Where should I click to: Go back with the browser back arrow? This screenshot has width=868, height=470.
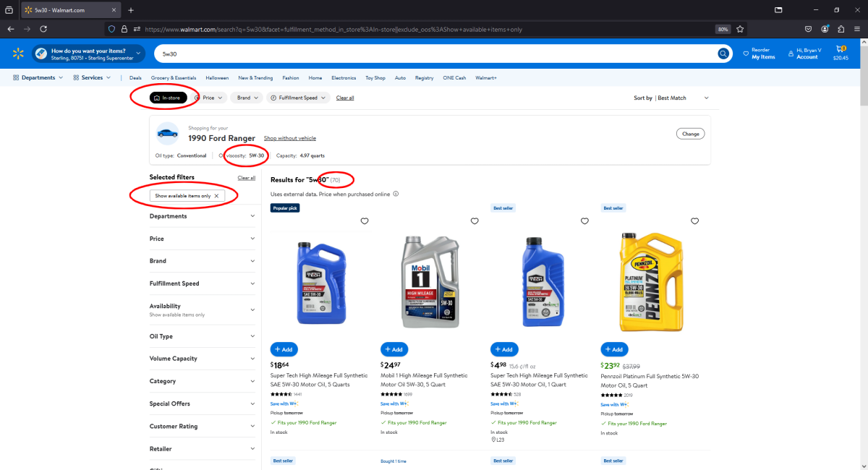click(x=10, y=29)
